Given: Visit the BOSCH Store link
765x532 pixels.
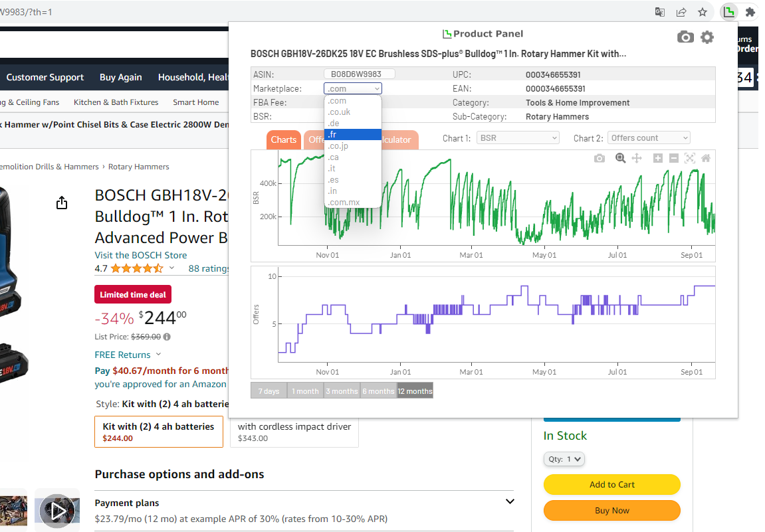Looking at the screenshot, I should [x=140, y=255].
